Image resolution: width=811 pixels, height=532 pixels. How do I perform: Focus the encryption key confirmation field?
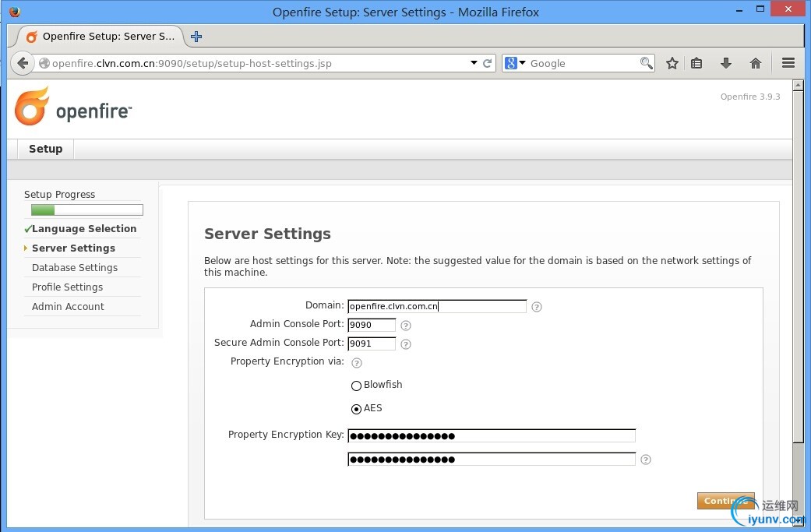pyautogui.click(x=492, y=459)
